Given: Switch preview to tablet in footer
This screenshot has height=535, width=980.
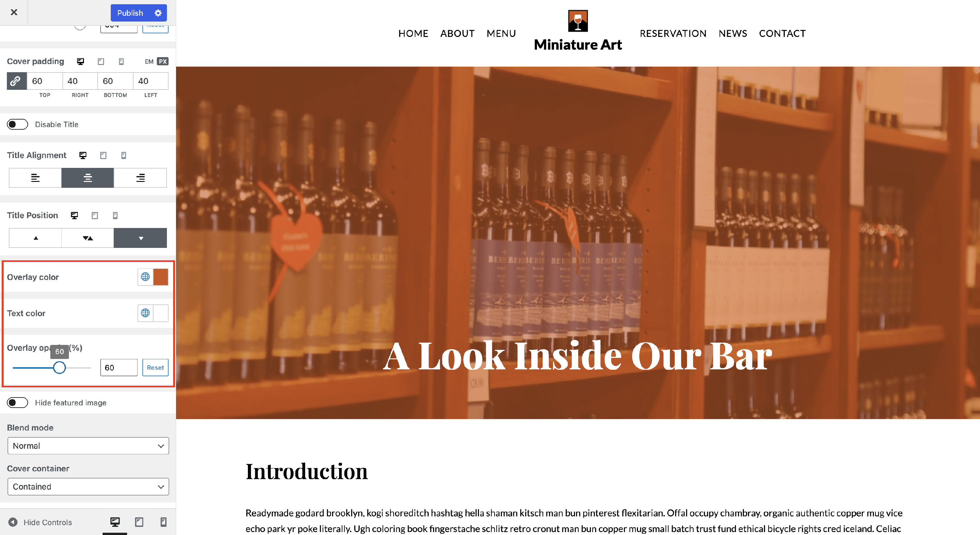Looking at the screenshot, I should pos(139,522).
